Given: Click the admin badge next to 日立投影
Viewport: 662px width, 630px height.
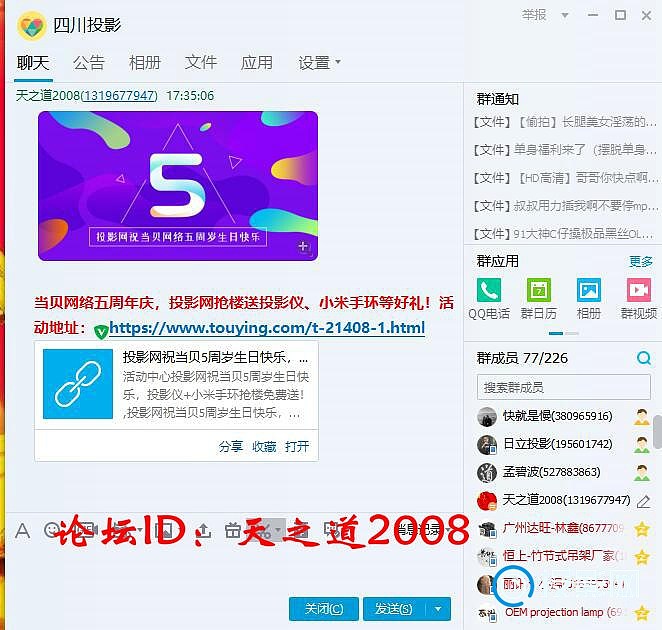Looking at the screenshot, I should pos(642,445).
